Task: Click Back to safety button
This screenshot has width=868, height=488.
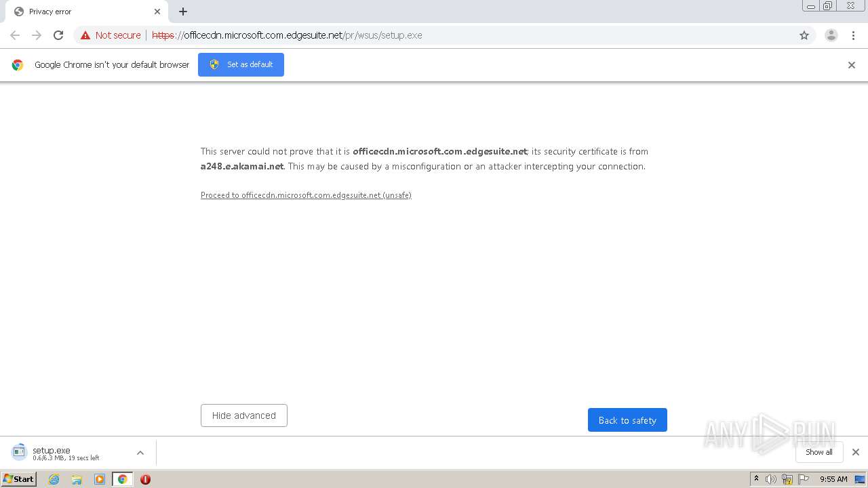Action: click(627, 420)
